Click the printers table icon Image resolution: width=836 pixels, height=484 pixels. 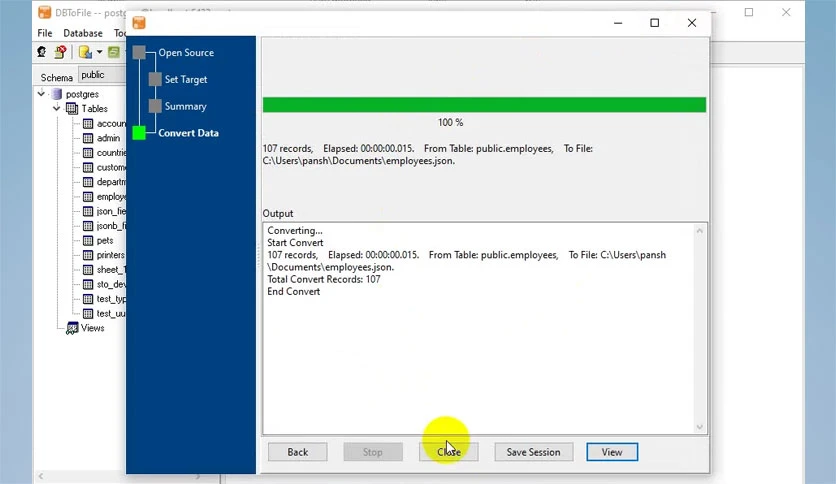tap(88, 255)
